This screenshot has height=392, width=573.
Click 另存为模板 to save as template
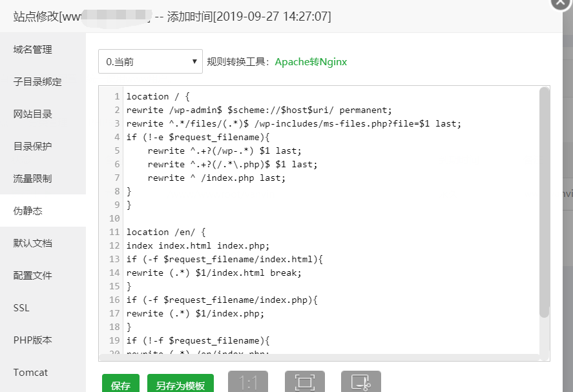[x=180, y=385]
